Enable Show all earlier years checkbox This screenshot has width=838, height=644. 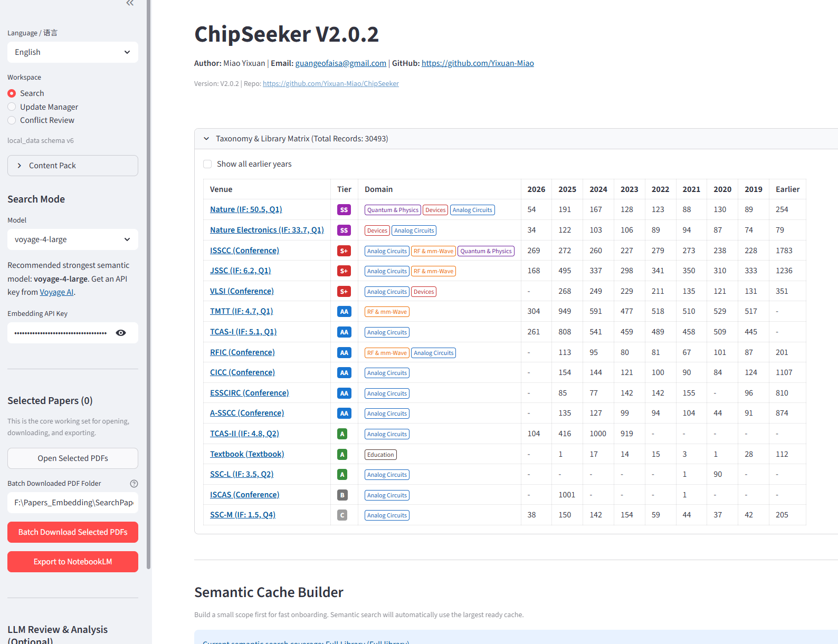(x=207, y=164)
